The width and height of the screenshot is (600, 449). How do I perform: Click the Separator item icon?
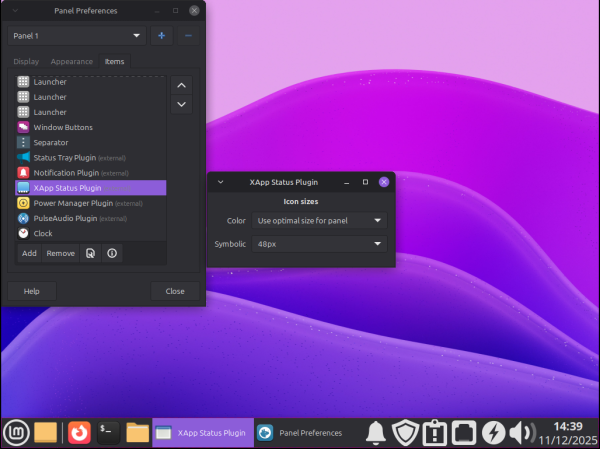coord(23,142)
